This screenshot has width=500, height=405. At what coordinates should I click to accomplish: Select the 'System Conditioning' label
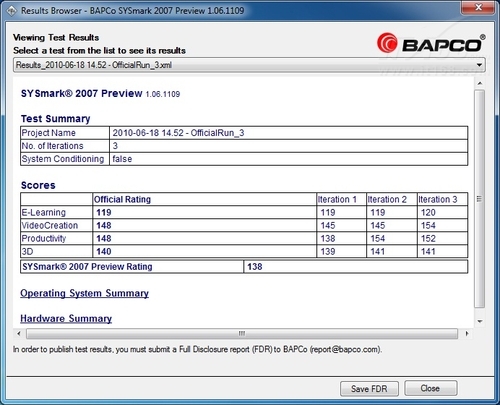tap(63, 159)
